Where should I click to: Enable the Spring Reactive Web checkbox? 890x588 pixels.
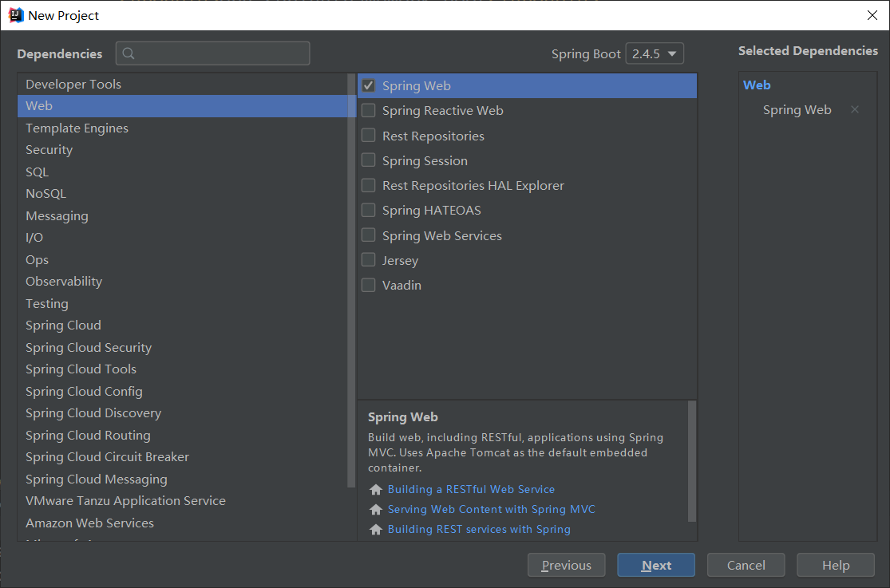[x=369, y=110]
